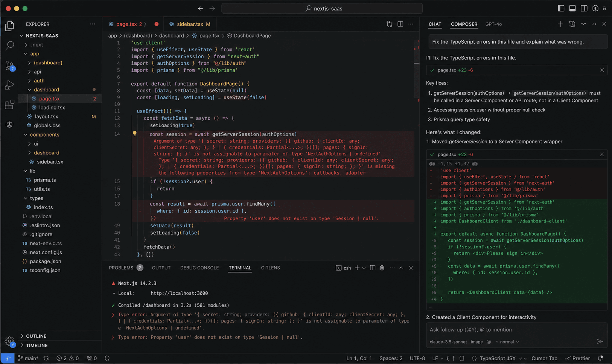The height and width of the screenshot is (364, 612).
Task: Click the claude-3.5-sonnet model selector
Action: (448, 342)
